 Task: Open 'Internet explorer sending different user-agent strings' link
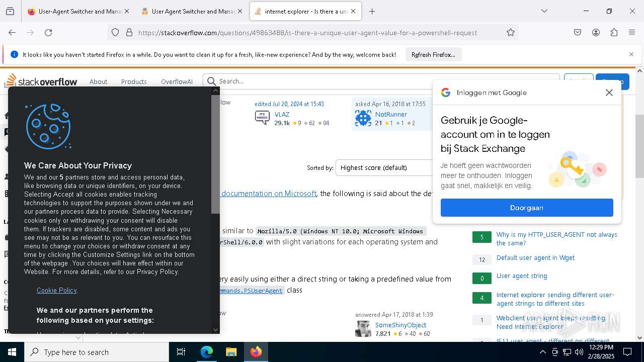555,299
